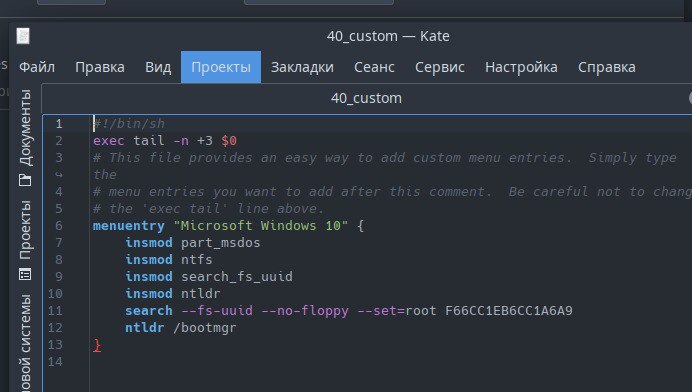This screenshot has height=392, width=692.
Task: Open the Сеанс menu
Action: (x=374, y=67)
